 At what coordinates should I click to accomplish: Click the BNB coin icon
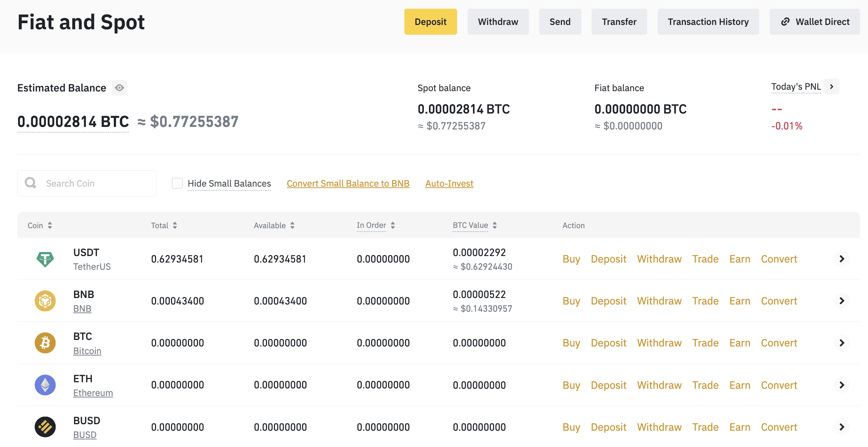(x=45, y=301)
